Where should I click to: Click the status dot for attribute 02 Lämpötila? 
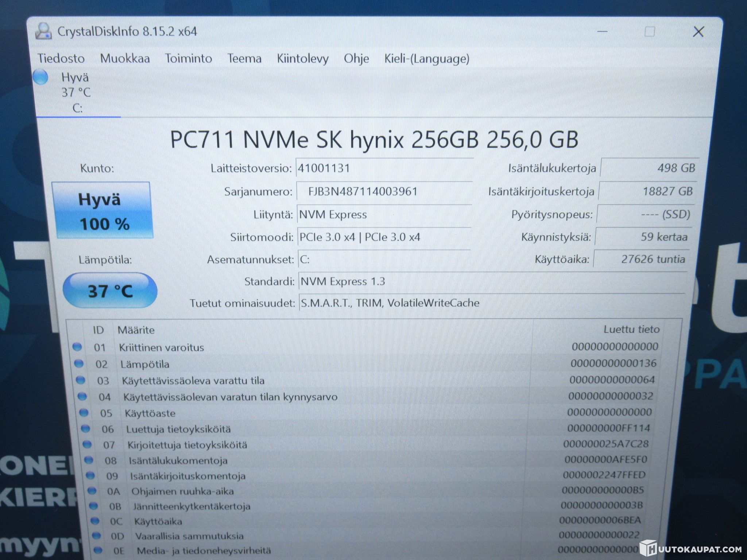(x=79, y=363)
